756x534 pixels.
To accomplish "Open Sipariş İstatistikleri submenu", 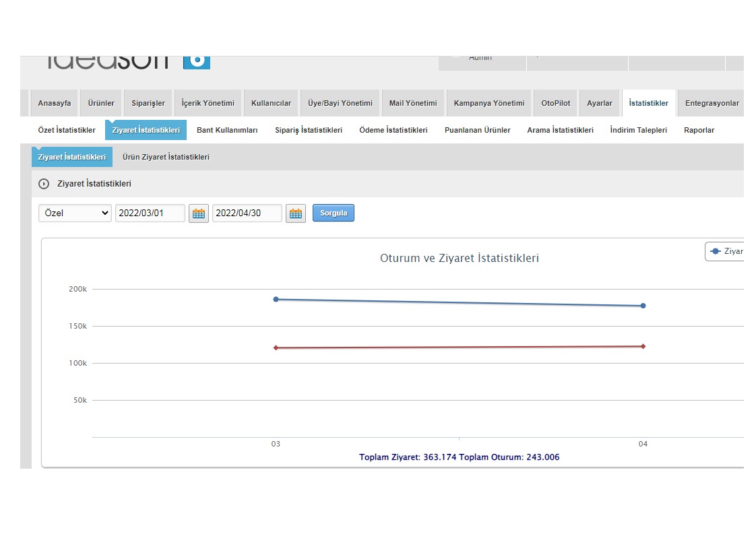I will 309,130.
